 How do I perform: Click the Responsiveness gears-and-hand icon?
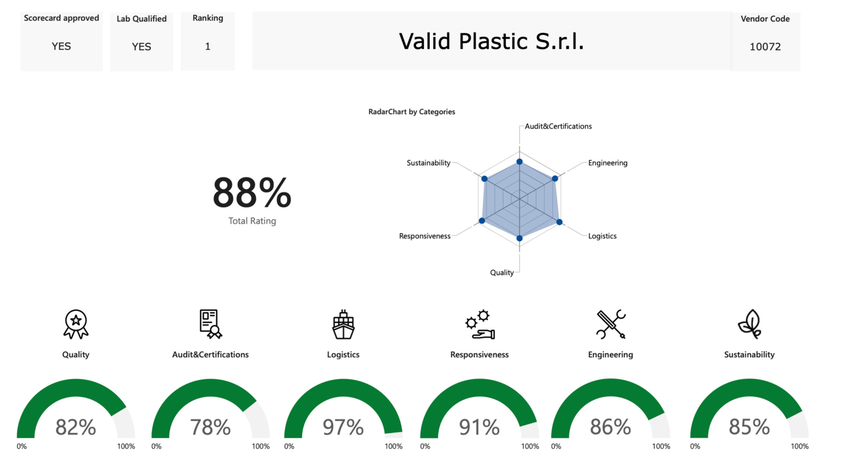tap(480, 325)
